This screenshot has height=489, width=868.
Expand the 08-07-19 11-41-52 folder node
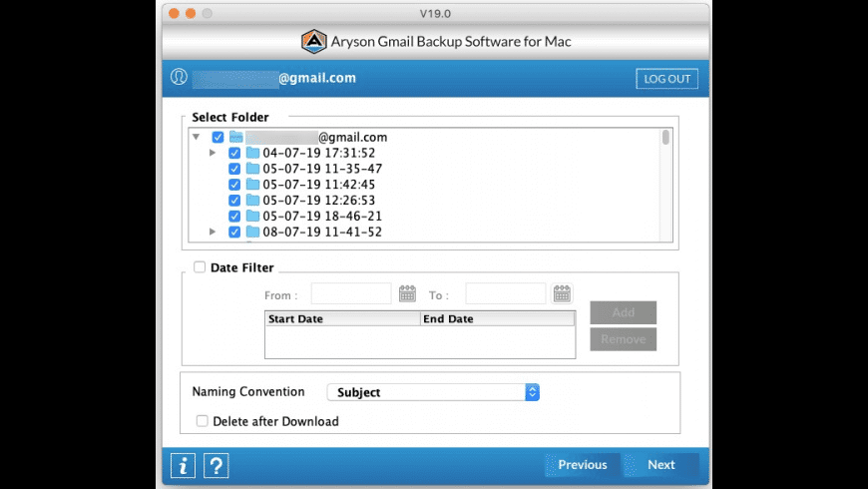click(x=213, y=232)
